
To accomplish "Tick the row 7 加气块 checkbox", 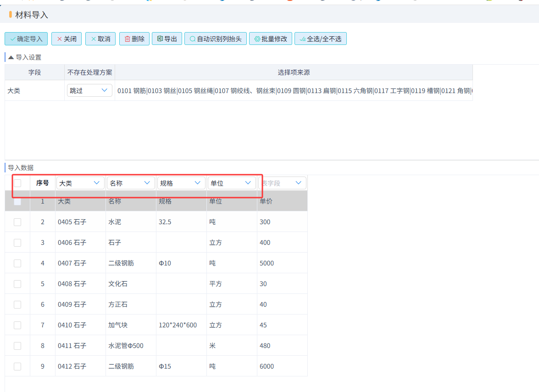I will (x=17, y=325).
